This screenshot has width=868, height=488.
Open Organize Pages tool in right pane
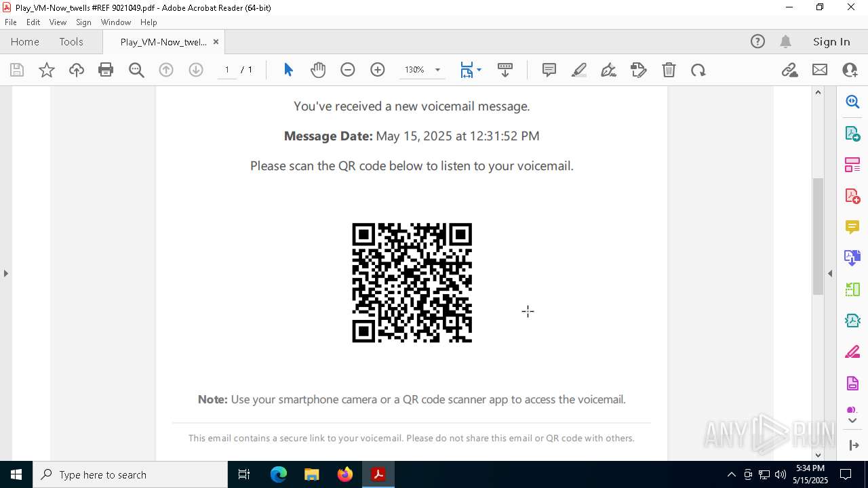pyautogui.click(x=852, y=165)
